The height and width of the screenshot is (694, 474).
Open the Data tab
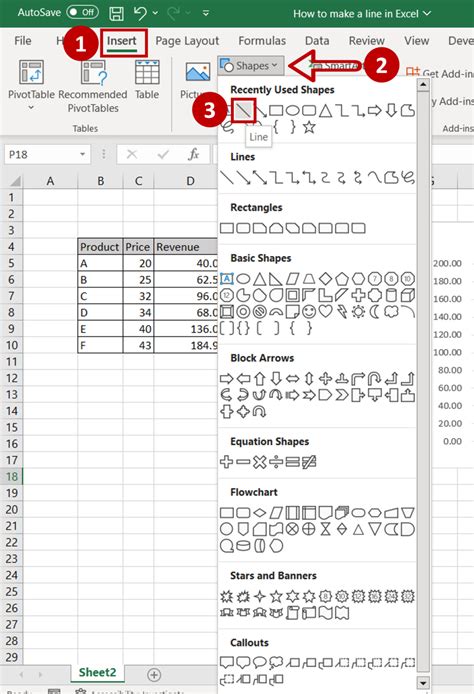317,41
